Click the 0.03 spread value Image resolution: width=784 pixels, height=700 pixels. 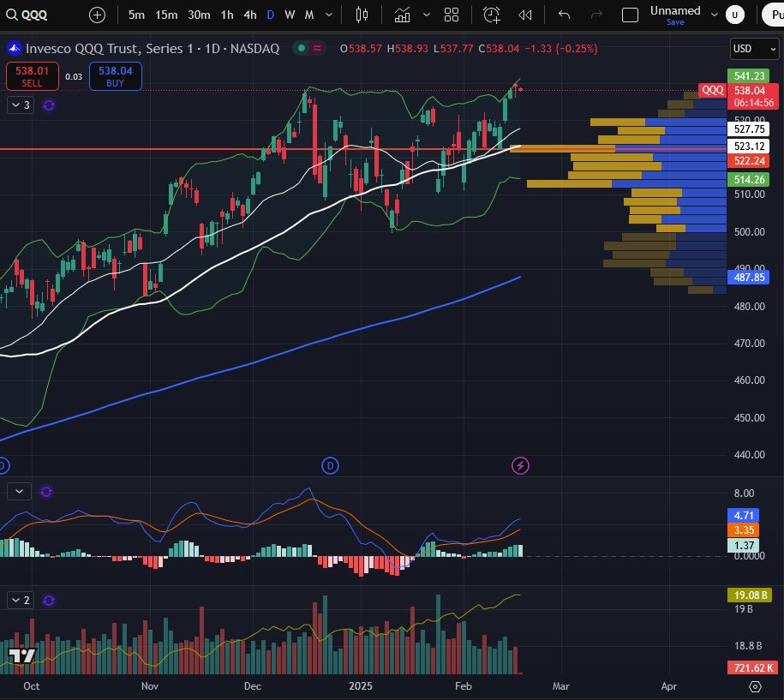pos(74,76)
